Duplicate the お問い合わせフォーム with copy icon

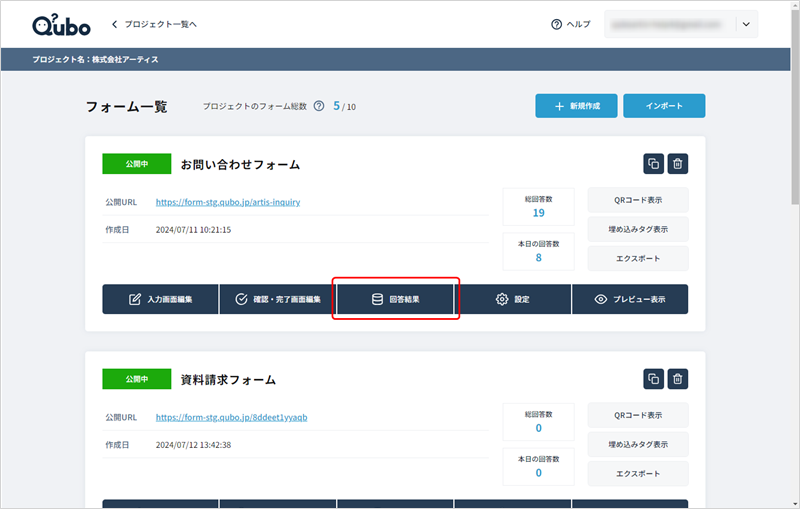pyautogui.click(x=653, y=164)
